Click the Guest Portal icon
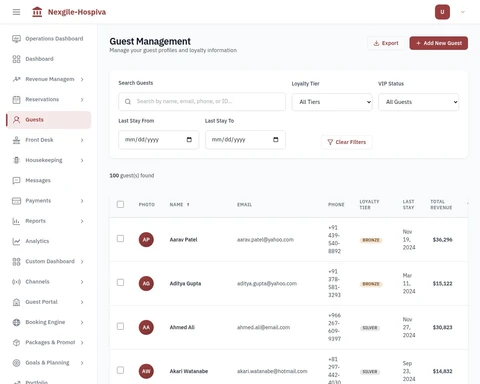480x384 pixels. pos(16,302)
